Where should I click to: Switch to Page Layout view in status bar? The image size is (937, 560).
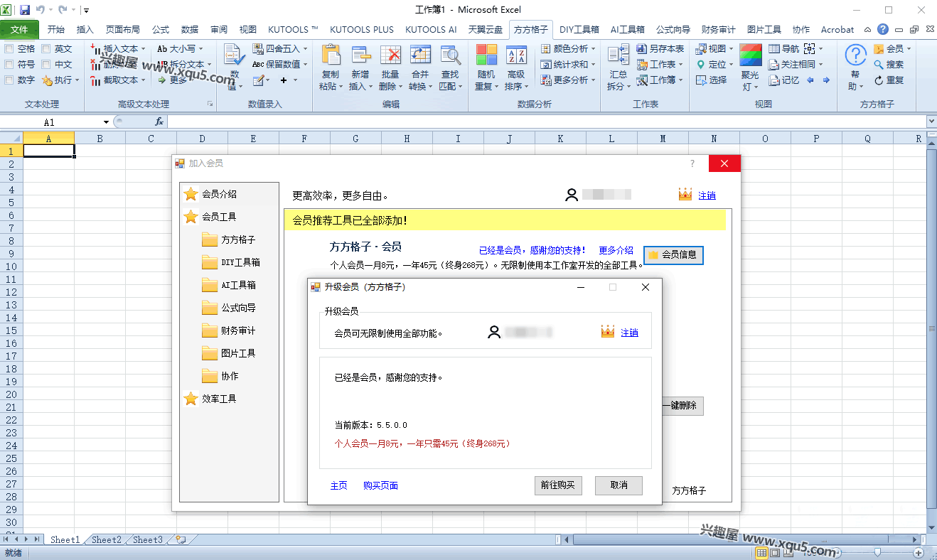pos(775,553)
